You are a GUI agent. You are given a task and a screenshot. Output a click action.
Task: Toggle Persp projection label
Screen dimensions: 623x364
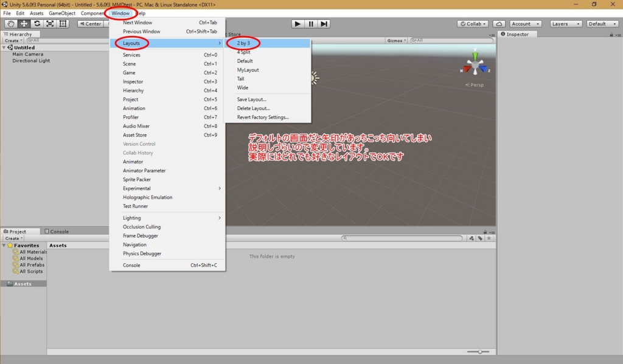pos(475,85)
